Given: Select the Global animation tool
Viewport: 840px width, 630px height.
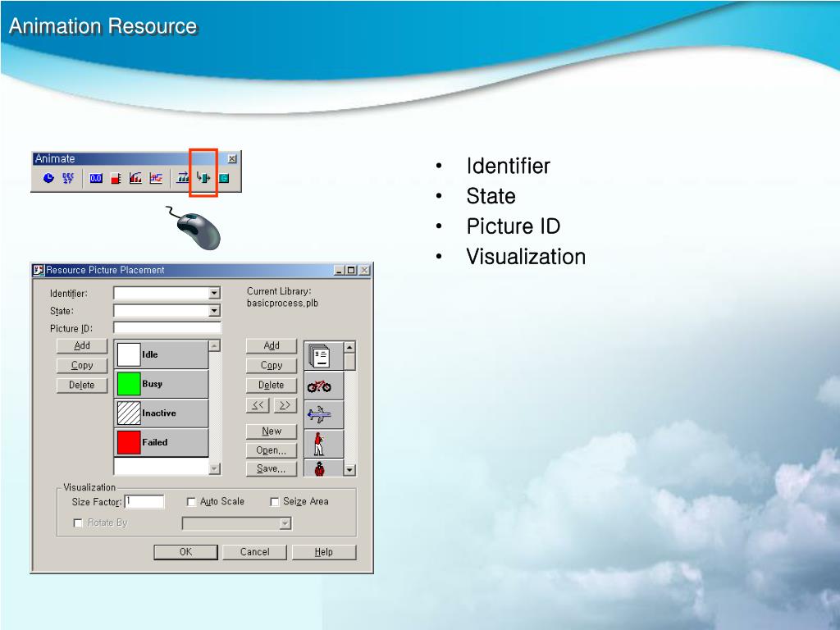Looking at the screenshot, I should pyautogui.click(x=224, y=178).
